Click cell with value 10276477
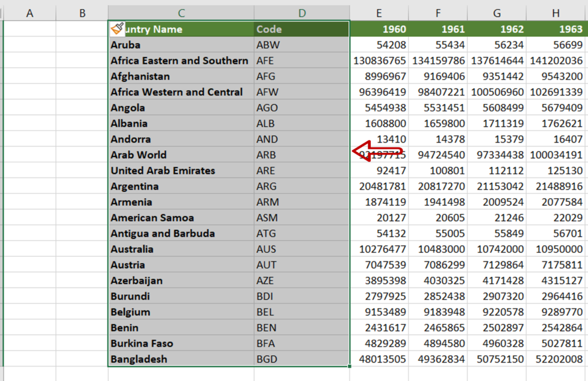Screen dimensions: 588x381 tap(379, 249)
